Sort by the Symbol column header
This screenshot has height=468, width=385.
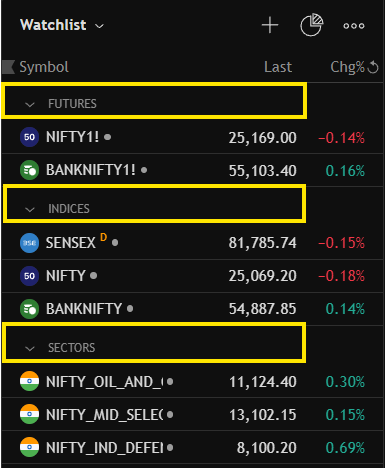point(44,67)
